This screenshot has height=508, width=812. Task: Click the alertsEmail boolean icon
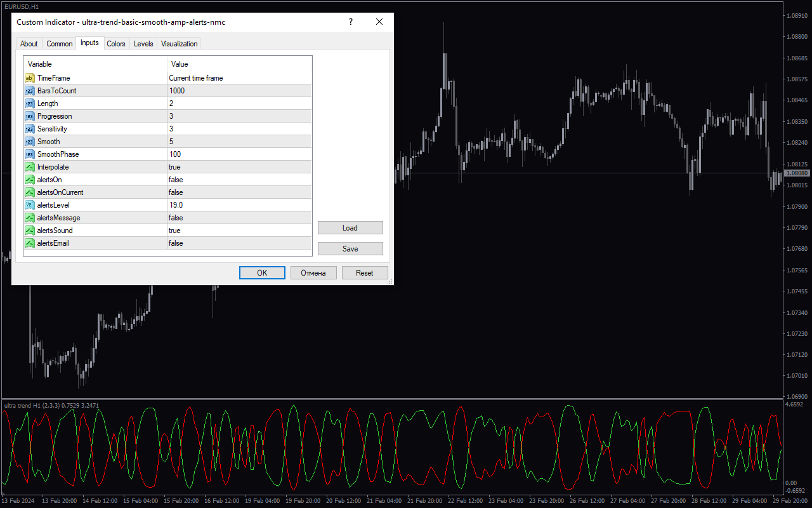(29, 243)
